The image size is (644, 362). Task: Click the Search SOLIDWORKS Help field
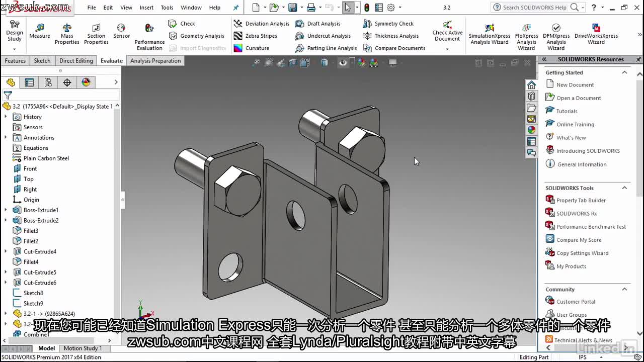pos(533,8)
